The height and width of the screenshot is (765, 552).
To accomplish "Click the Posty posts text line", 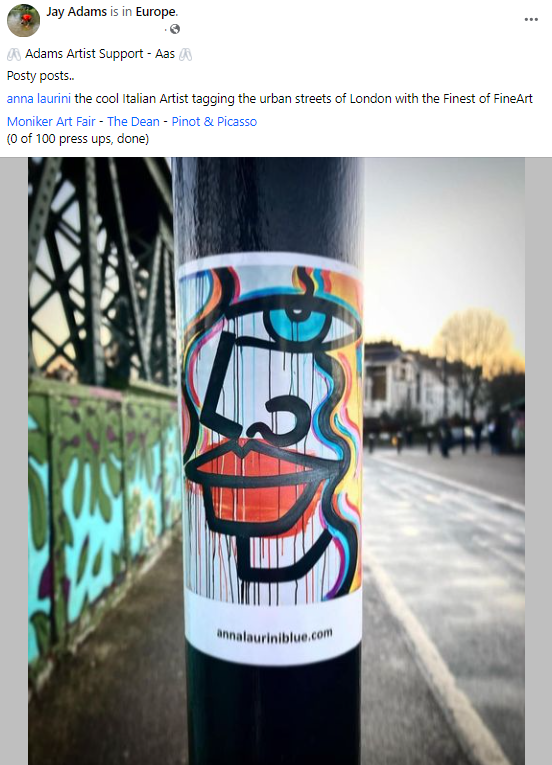I will 41,76.
